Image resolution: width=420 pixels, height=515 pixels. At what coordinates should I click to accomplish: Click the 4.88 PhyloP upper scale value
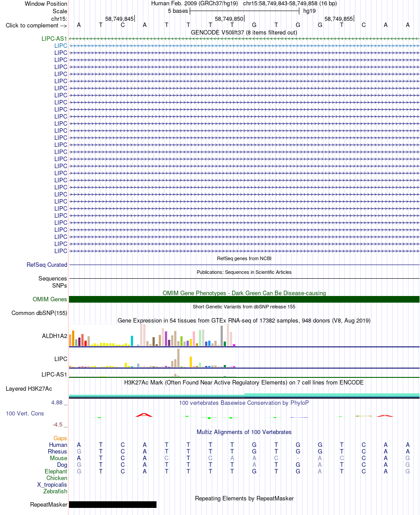(57, 403)
